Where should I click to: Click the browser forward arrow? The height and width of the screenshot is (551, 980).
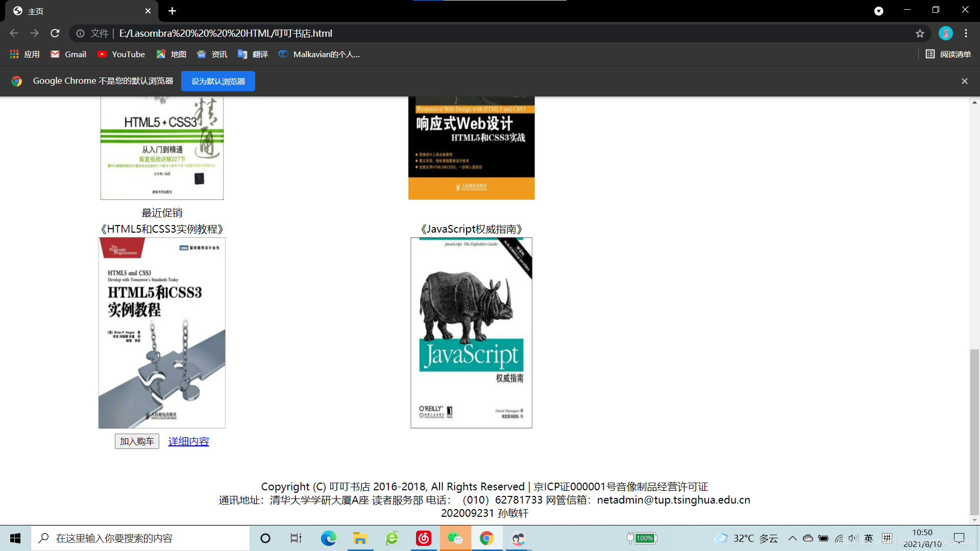point(34,33)
